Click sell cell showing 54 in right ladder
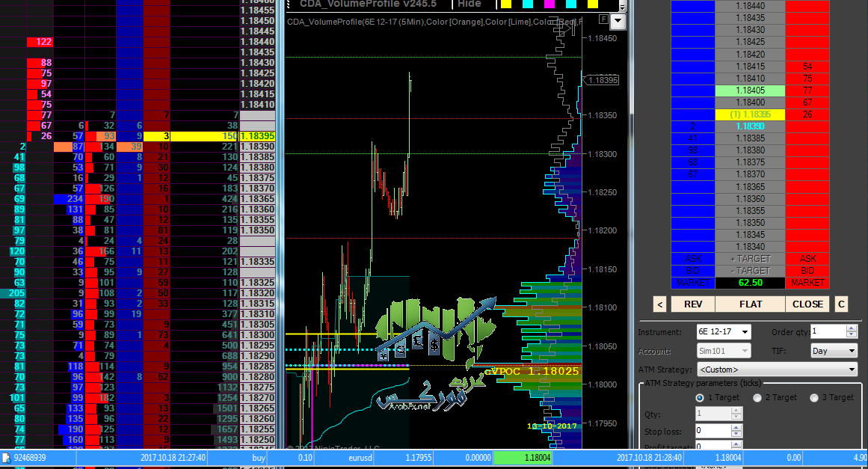This screenshot has width=868, height=469. pyautogui.click(x=807, y=67)
